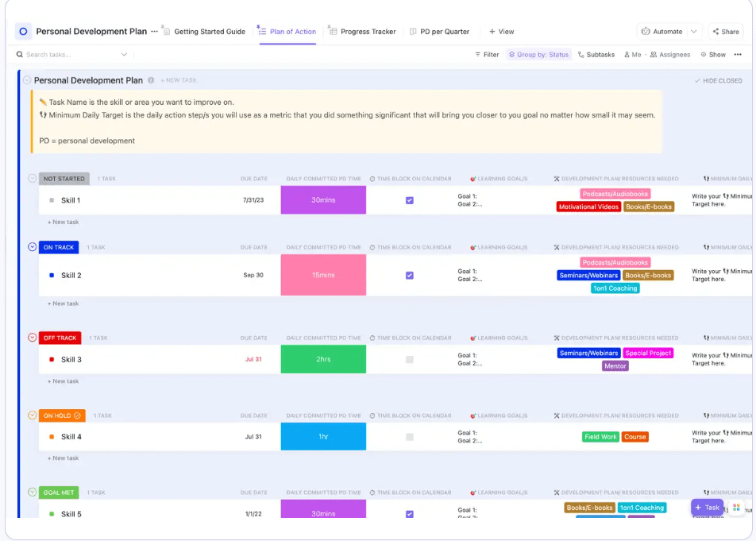The width and height of the screenshot is (756, 541).
Task: Open the toolbar more options ellipsis
Action: pyautogui.click(x=738, y=55)
